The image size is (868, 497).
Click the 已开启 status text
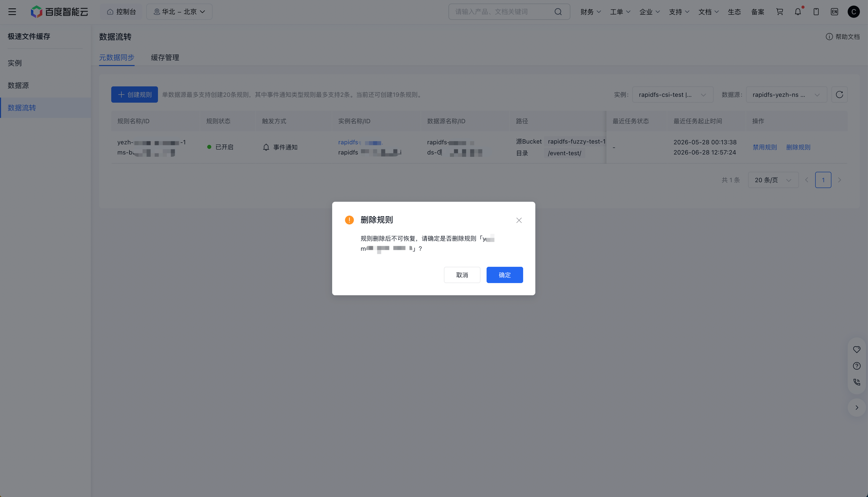coord(224,147)
